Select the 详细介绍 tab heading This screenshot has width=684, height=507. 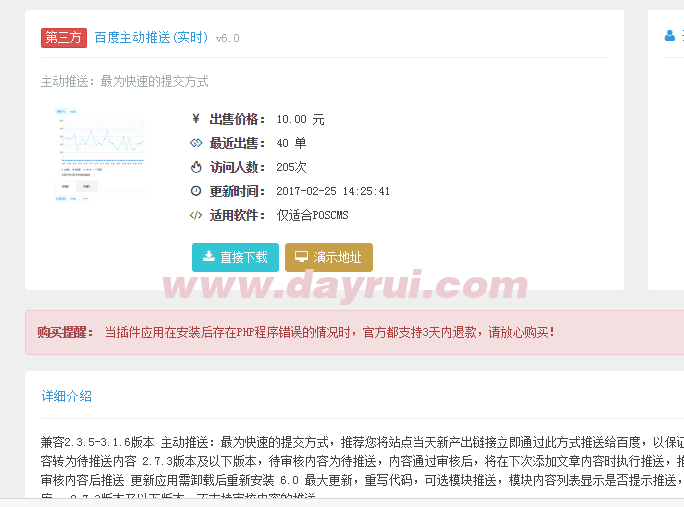(67, 396)
